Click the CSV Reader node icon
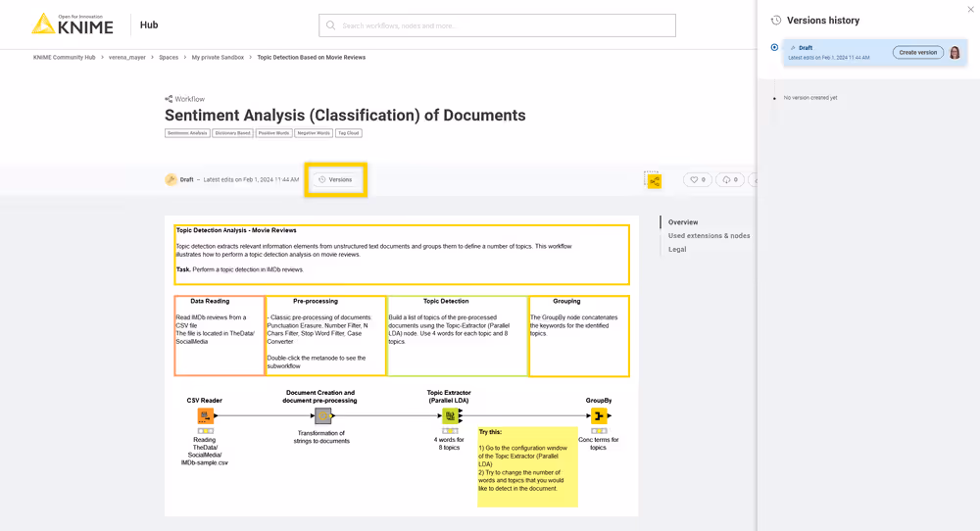Viewport: 980px width, 531px height. click(205, 416)
